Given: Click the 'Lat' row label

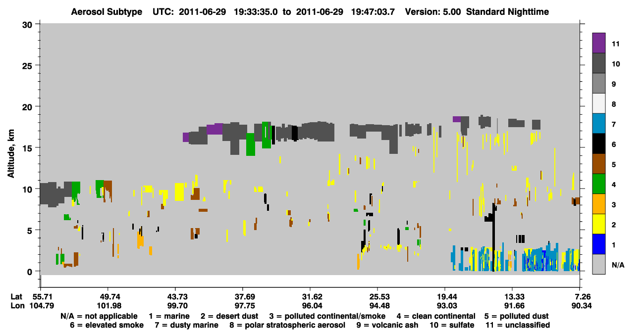Looking at the screenshot, I should pos(16,297).
